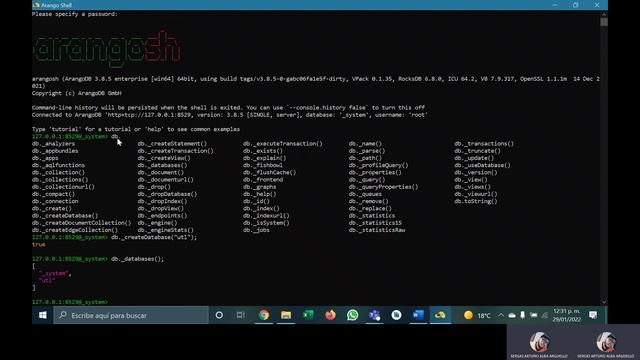Click db._statisticsRaw in the list
The height and width of the screenshot is (360, 640).
pos(377,230)
